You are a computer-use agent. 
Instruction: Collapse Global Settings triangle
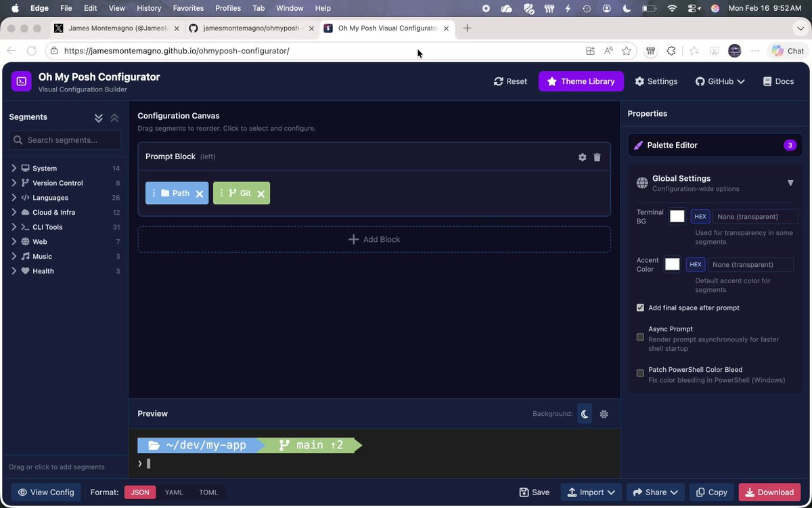click(x=790, y=183)
